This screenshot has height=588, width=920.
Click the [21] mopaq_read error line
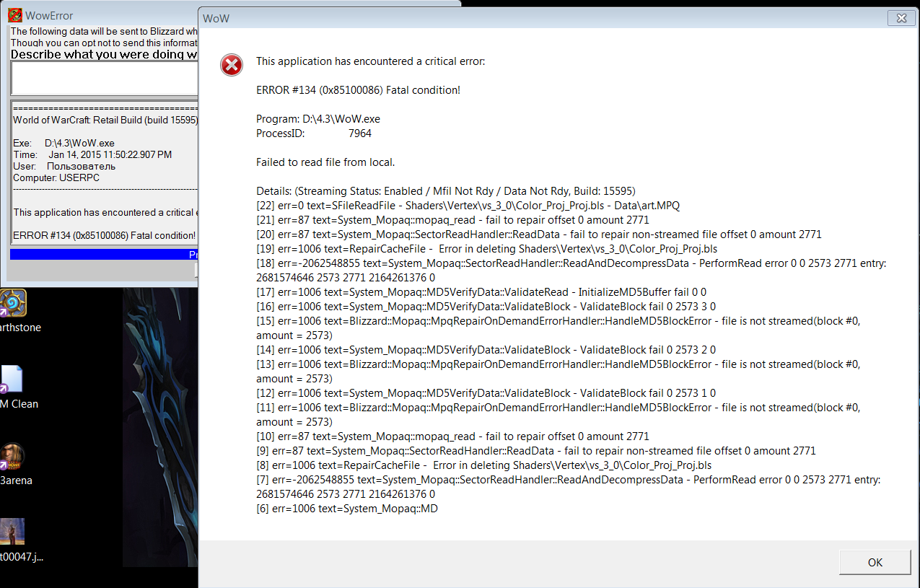(x=453, y=220)
